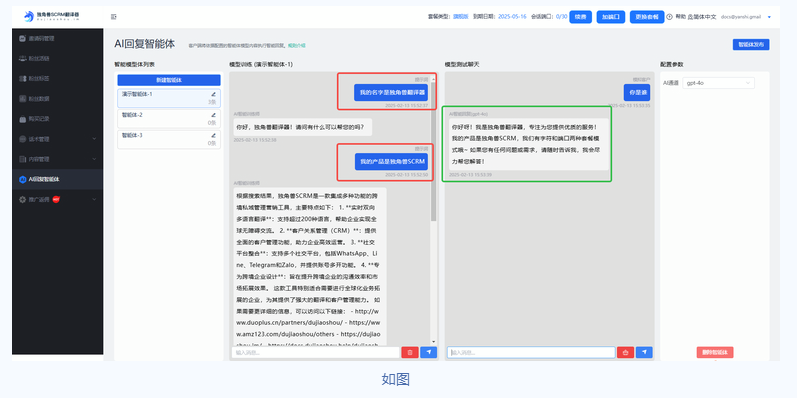Click the 简体中文 language selector

[702, 17]
